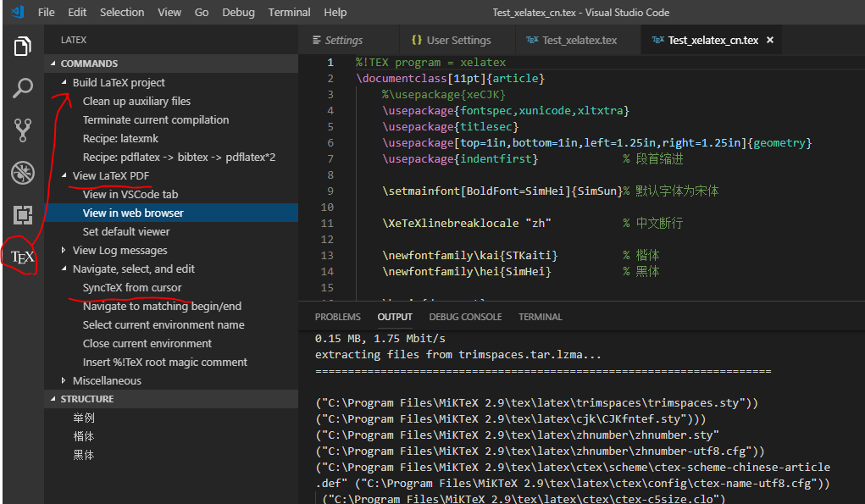Image resolution: width=865 pixels, height=504 pixels.
Task: Click the Settings tab list icon
Action: [x=317, y=40]
